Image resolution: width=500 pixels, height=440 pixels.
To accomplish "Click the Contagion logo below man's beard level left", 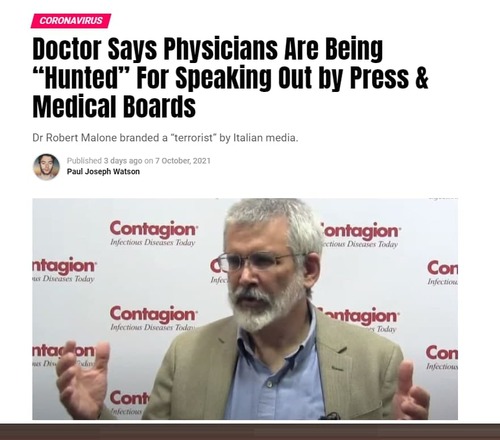I will coord(153,318).
